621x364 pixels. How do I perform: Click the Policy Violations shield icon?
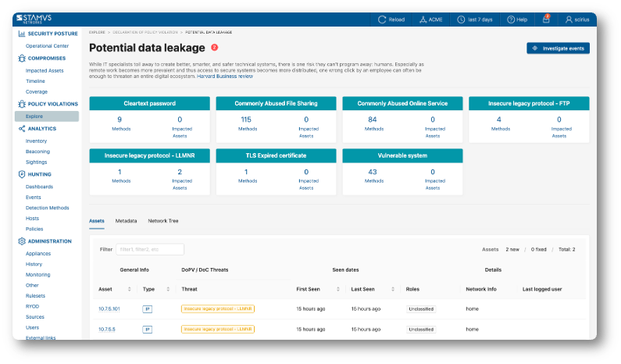[21, 104]
